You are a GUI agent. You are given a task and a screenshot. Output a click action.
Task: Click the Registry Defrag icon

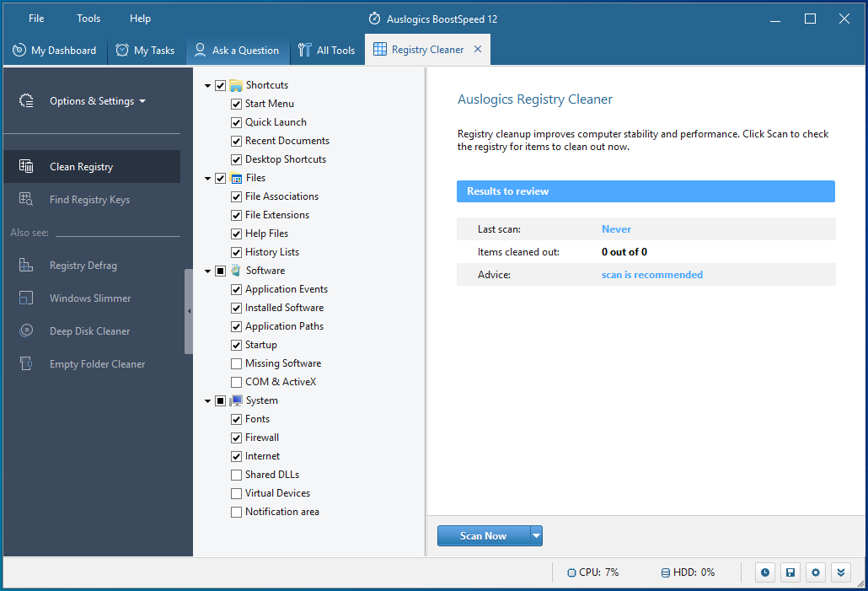[x=24, y=265]
